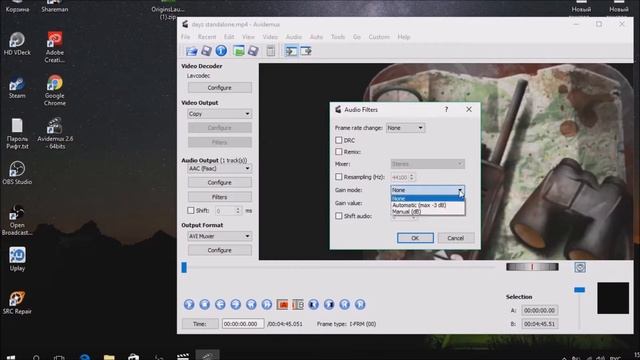Search previous black frame button
640x360 pixels.
pyautogui.click(x=313, y=304)
